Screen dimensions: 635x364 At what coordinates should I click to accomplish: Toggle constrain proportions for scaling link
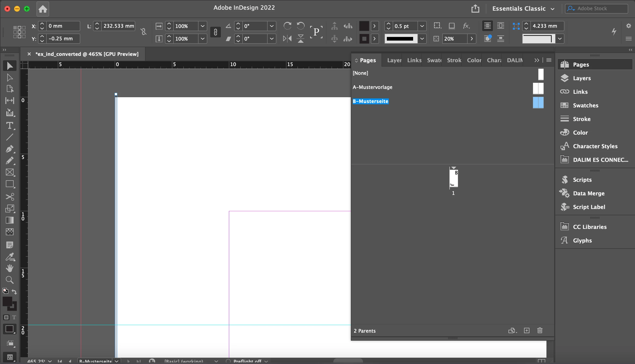(x=215, y=32)
